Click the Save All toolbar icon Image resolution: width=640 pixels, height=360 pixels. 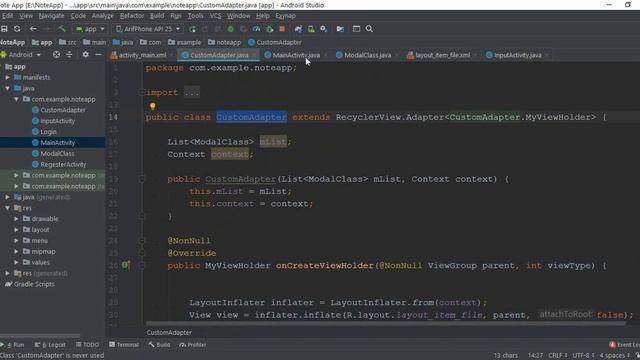pyautogui.click(x=4, y=29)
